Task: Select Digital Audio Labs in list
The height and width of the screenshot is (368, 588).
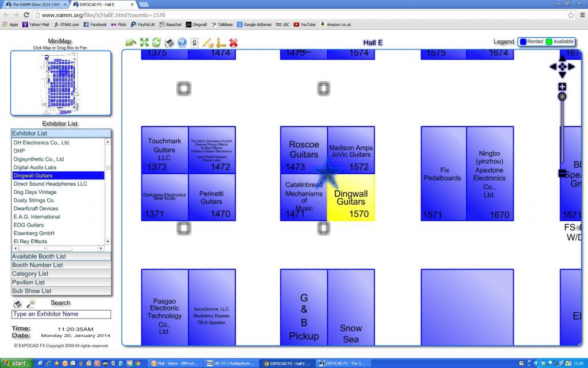Action: (58, 167)
